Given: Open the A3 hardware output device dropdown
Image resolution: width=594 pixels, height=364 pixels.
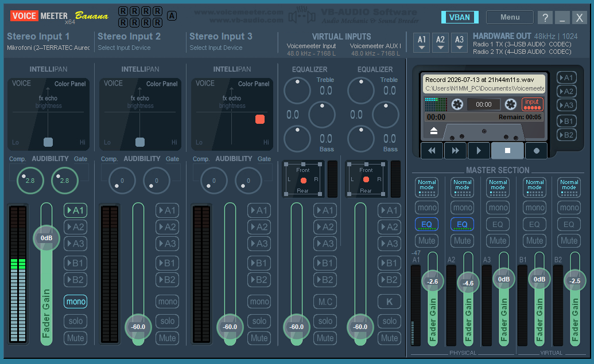Looking at the screenshot, I should click(459, 42).
